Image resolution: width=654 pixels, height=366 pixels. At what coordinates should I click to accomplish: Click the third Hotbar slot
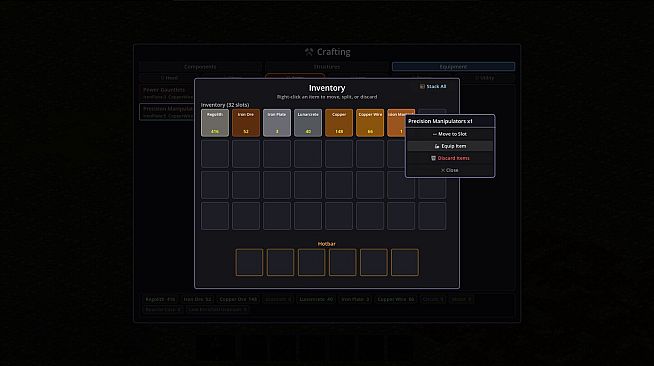(x=311, y=262)
